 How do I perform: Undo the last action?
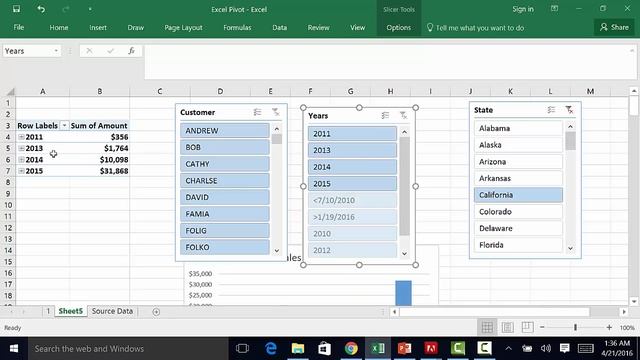(x=41, y=9)
